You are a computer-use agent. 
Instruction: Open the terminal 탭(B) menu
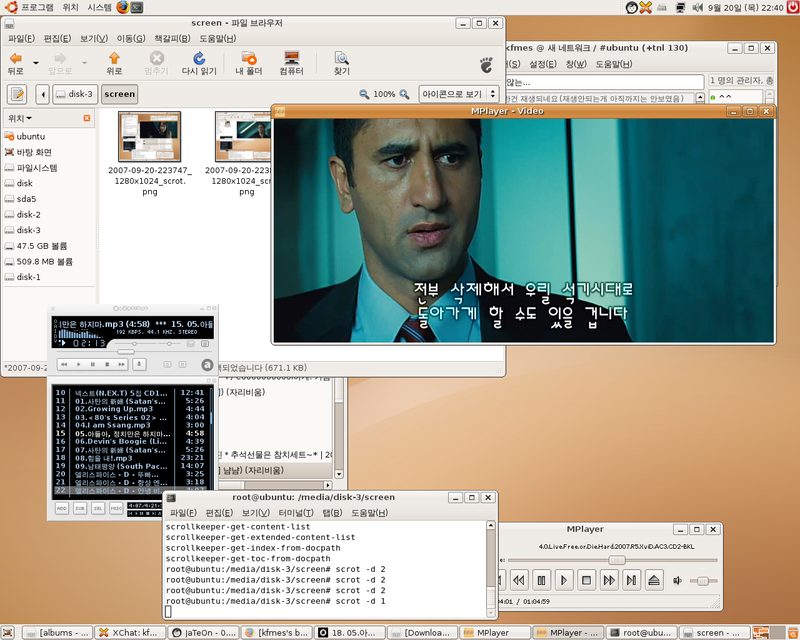(x=332, y=512)
